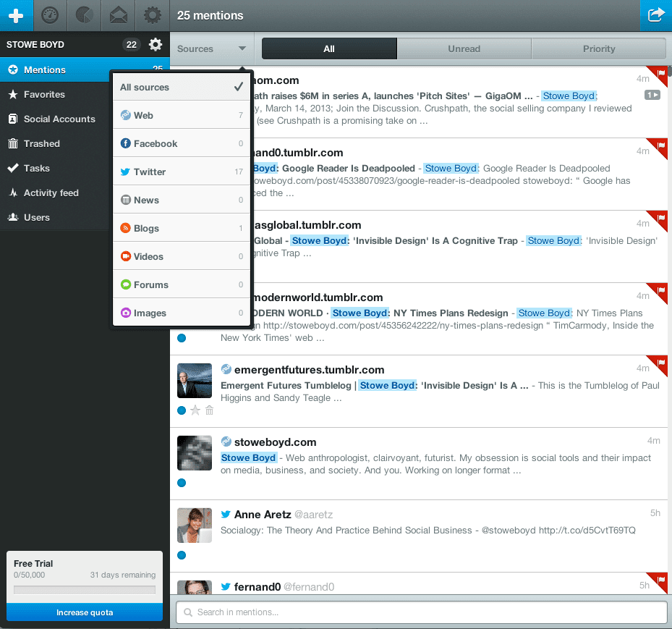Filter sources by Forums
The image size is (672, 629).
(182, 284)
